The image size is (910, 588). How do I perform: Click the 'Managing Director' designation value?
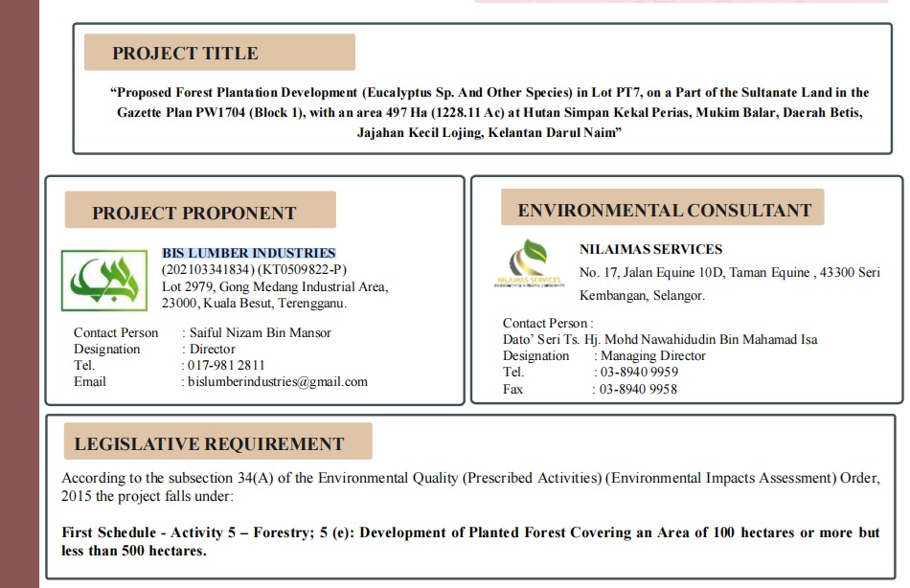(x=653, y=356)
